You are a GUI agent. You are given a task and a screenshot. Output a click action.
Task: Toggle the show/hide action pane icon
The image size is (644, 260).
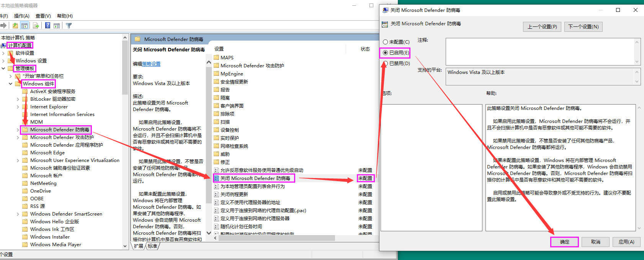click(x=57, y=26)
